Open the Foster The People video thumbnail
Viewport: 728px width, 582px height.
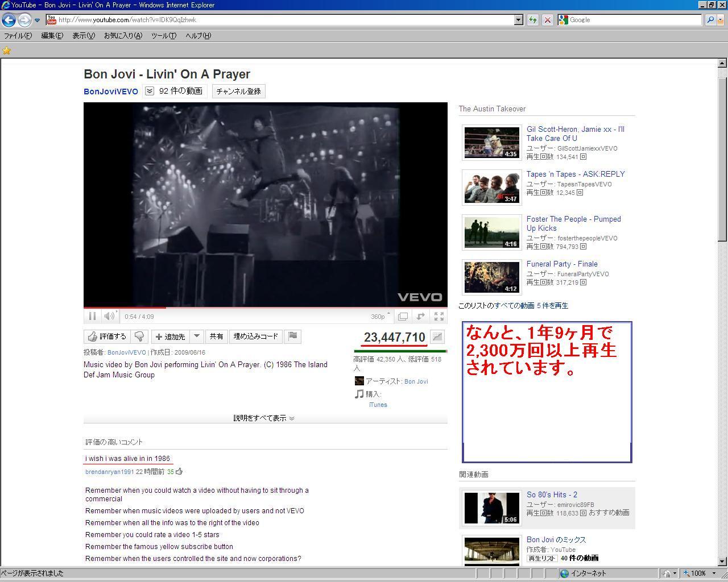pos(492,232)
